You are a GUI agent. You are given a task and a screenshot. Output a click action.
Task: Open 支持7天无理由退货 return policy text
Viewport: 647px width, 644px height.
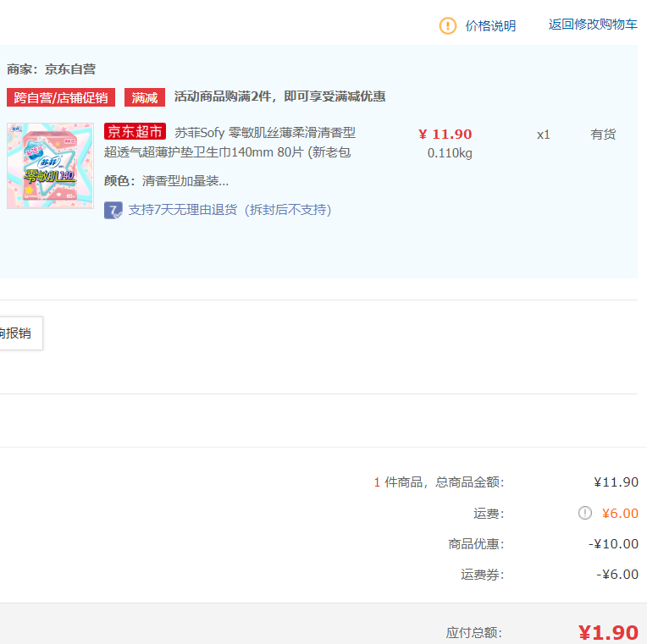click(229, 210)
